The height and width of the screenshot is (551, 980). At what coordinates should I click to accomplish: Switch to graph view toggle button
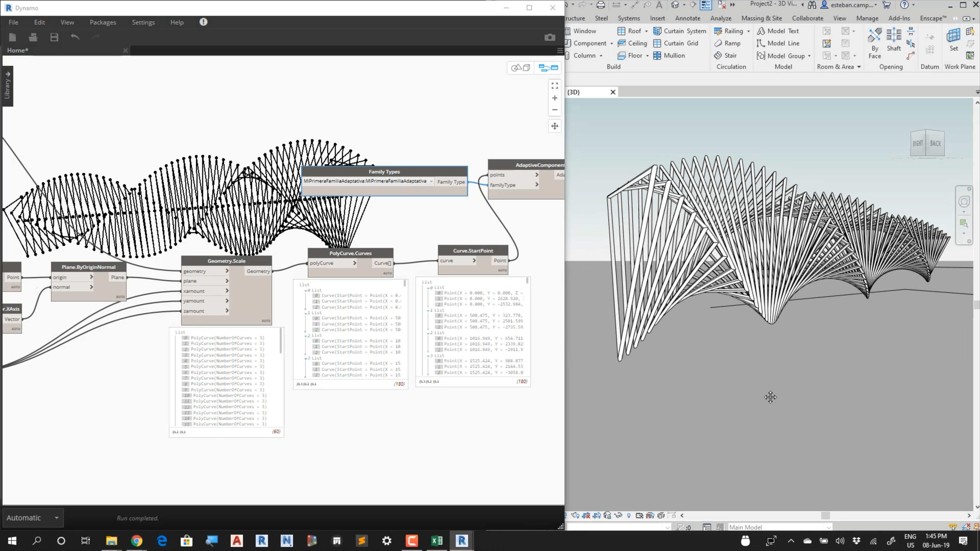tap(548, 68)
